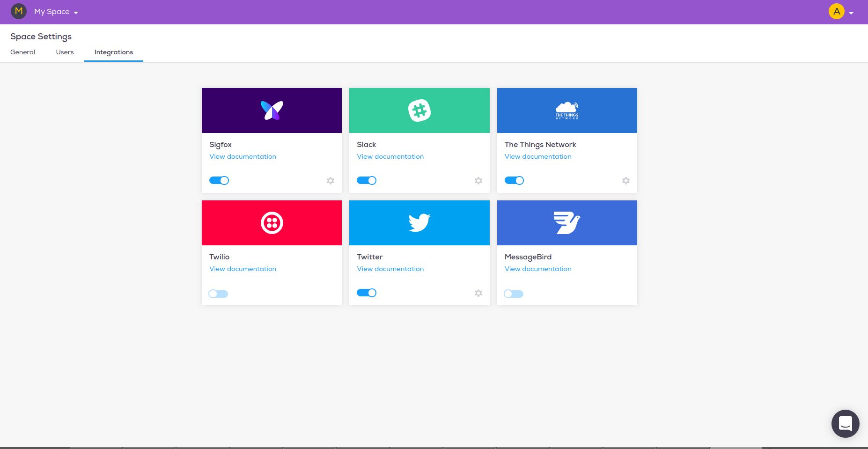Open Slack integration settings gear
Screen dimensions: 868x449
[478, 181]
